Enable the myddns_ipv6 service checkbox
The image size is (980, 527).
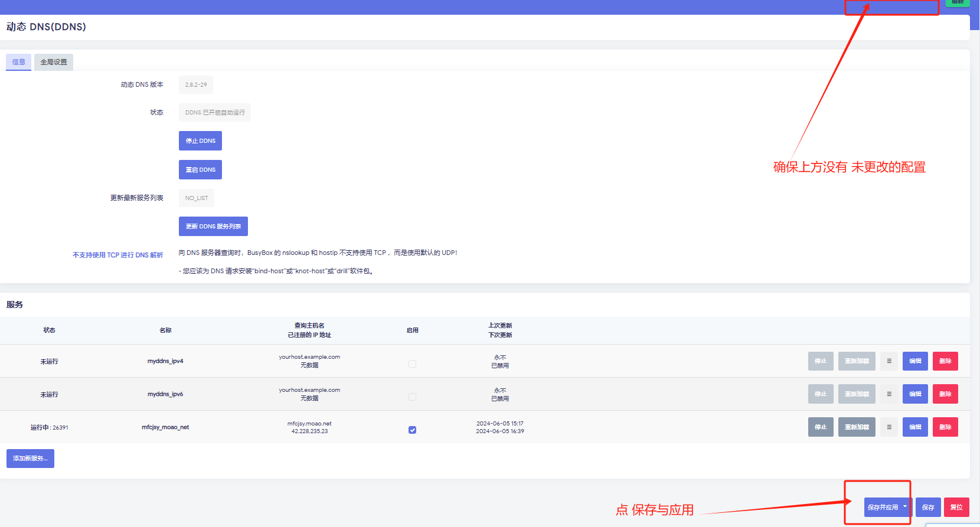[x=412, y=397]
